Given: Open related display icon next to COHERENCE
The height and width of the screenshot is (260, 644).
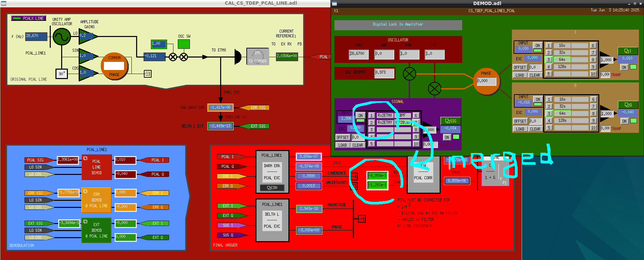Looking at the screenshot, I should click(x=354, y=176).
